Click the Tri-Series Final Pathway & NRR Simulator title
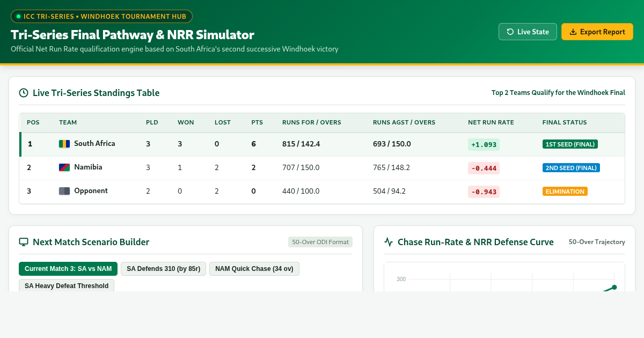Viewport: 644px width, 338px height. point(133,35)
